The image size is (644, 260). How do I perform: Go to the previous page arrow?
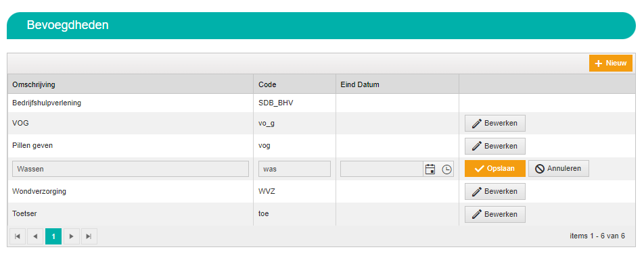[35, 236]
